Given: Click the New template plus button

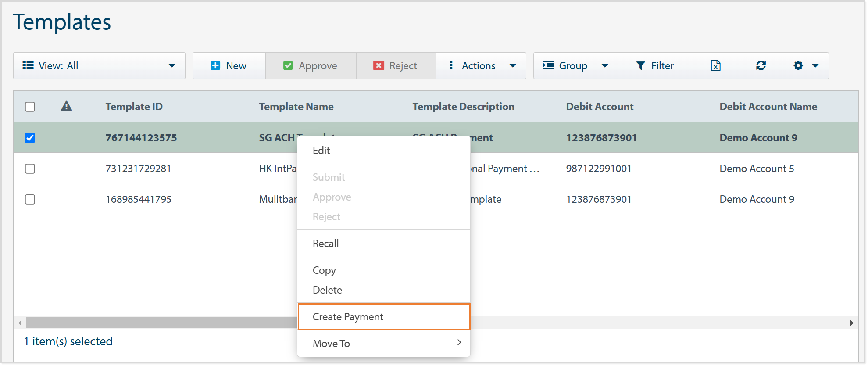Looking at the screenshot, I should click(229, 66).
